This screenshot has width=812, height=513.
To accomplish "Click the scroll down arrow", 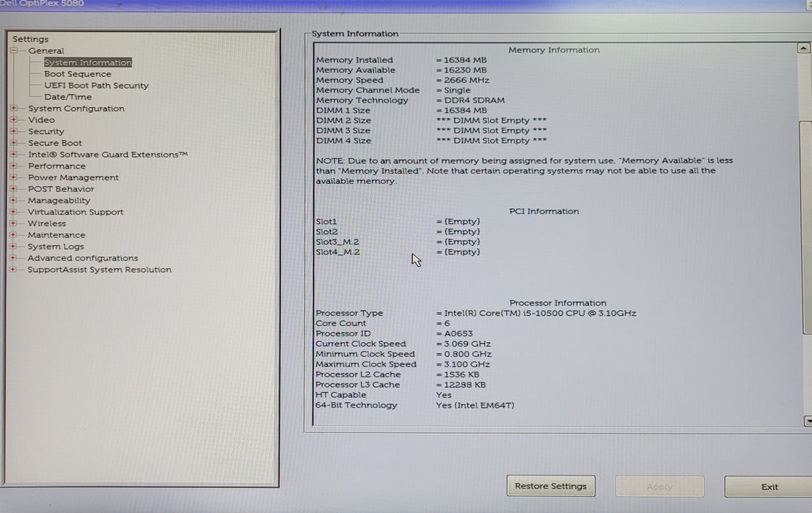I will point(808,421).
